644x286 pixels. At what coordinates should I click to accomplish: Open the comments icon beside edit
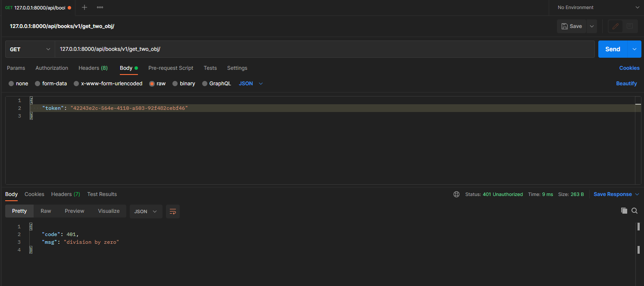coord(630,26)
